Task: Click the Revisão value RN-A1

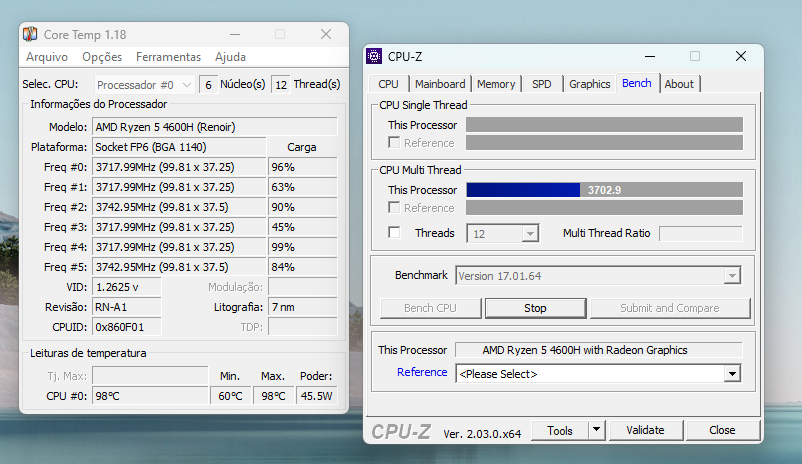Action: (126, 307)
